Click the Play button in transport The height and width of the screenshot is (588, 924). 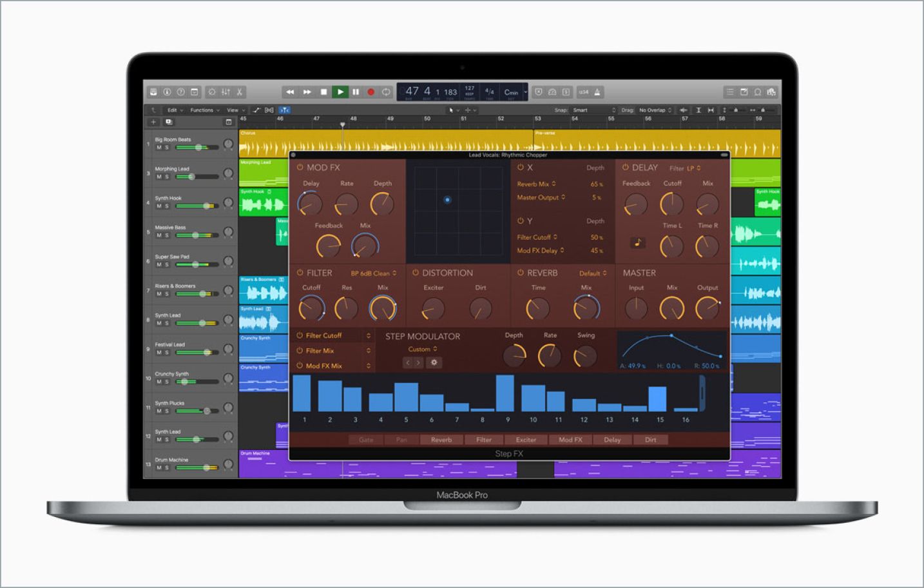340,92
